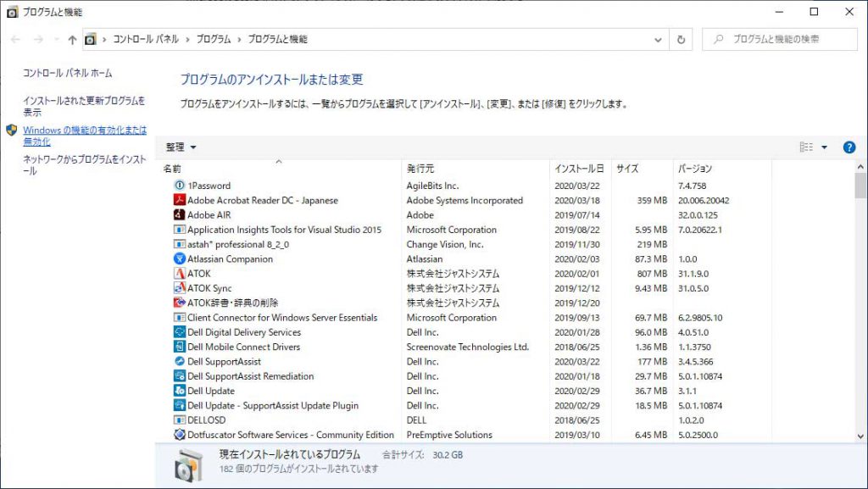The height and width of the screenshot is (489, 868).
Task: Sort by the バージョン column header
Action: pos(695,168)
